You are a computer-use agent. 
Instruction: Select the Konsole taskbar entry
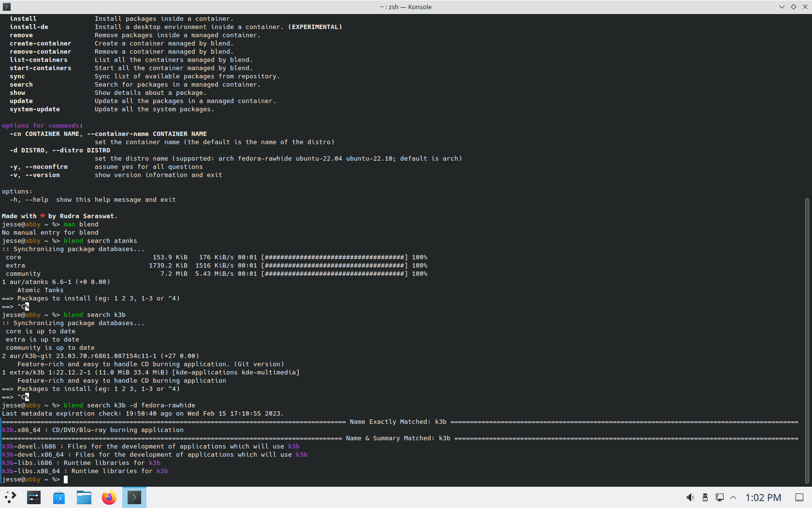point(134,497)
